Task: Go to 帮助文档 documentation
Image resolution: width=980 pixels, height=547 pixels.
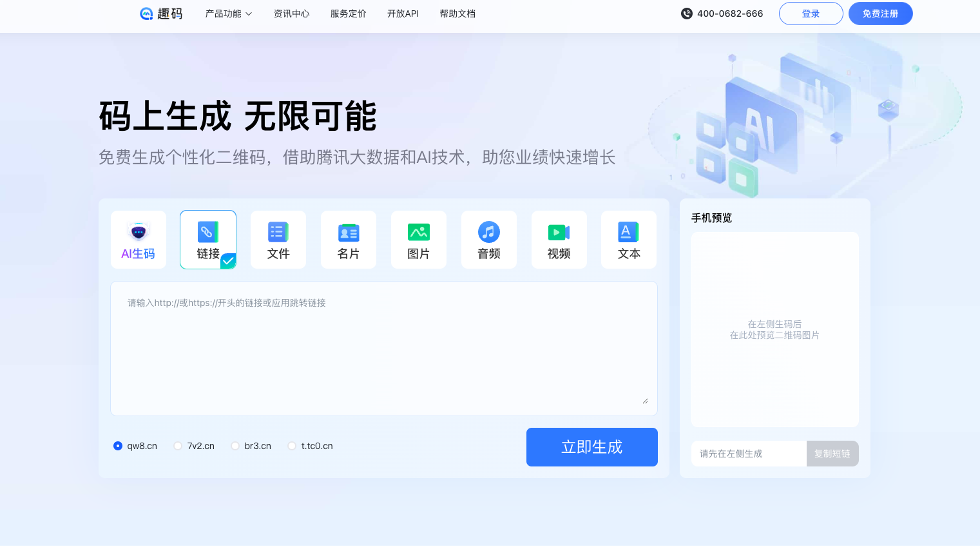Action: [457, 13]
